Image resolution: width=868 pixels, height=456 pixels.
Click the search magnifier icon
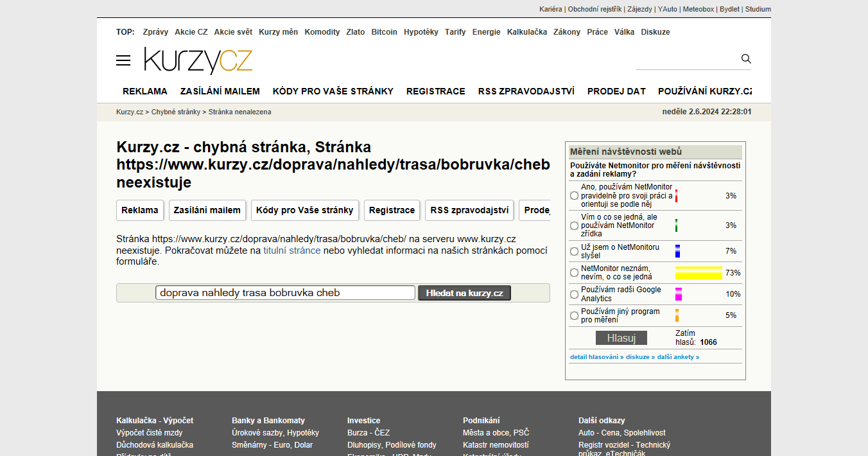tap(746, 58)
